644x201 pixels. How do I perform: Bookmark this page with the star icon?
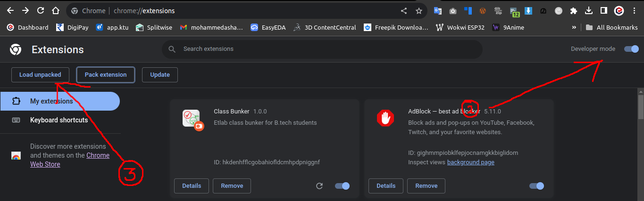(x=419, y=10)
